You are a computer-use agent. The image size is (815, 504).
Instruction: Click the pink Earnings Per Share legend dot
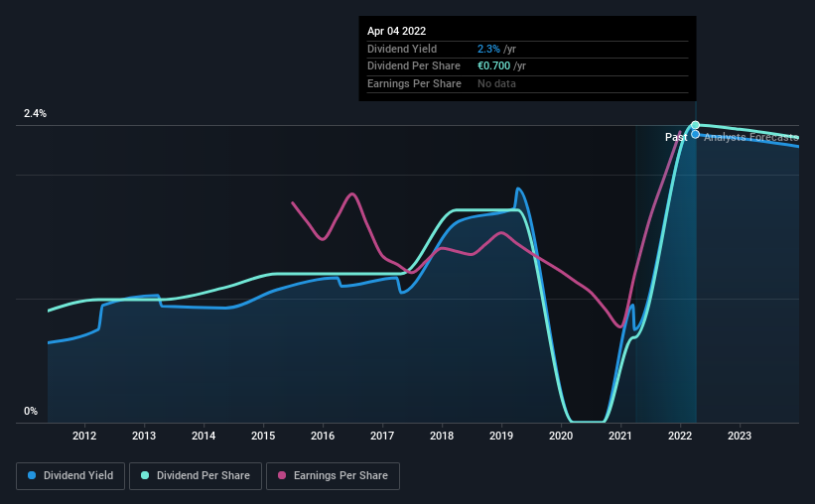pyautogui.click(x=282, y=475)
